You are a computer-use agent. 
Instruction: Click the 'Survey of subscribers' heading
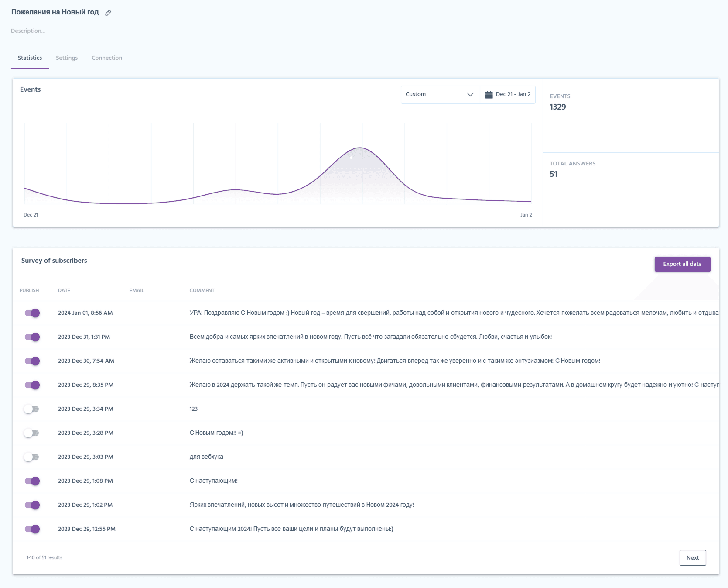[54, 261]
